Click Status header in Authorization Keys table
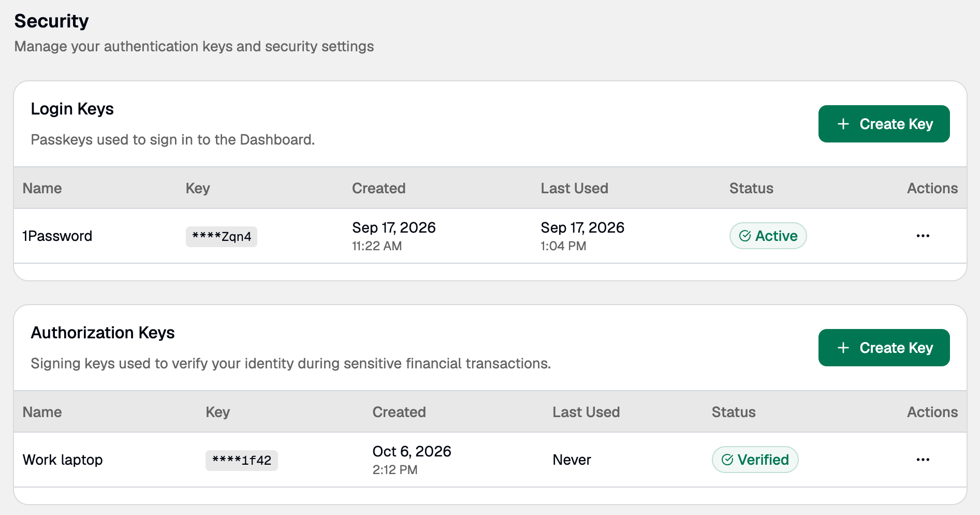The width and height of the screenshot is (980, 515). (734, 412)
